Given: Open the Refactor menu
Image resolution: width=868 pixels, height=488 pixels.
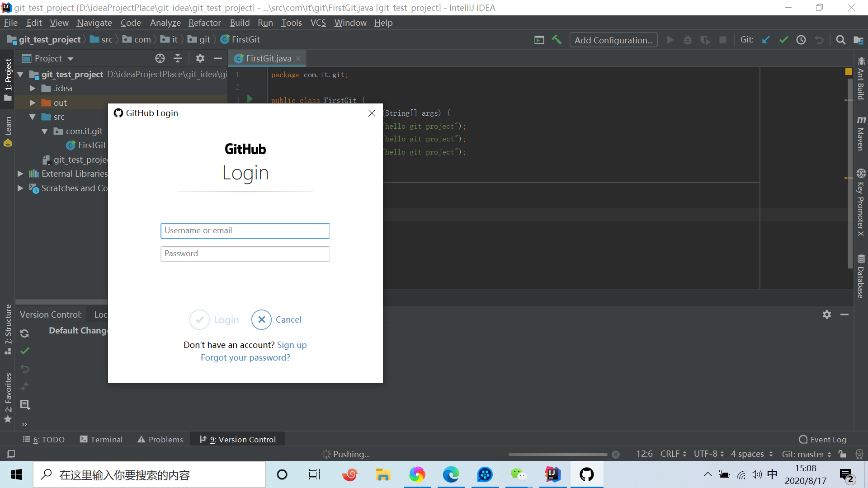Looking at the screenshot, I should 204,23.
